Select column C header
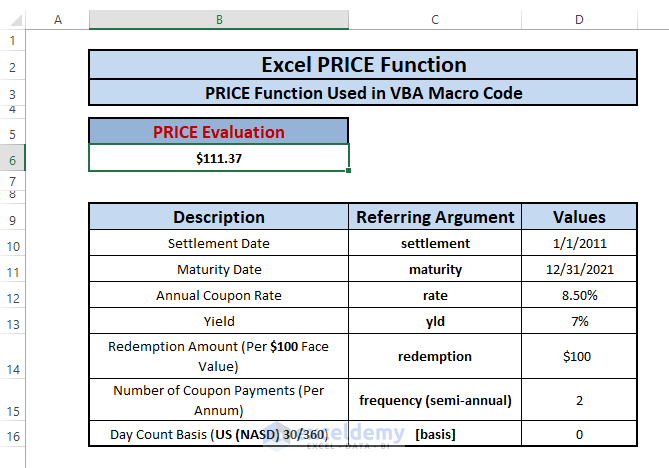The height and width of the screenshot is (468, 669). coord(434,20)
